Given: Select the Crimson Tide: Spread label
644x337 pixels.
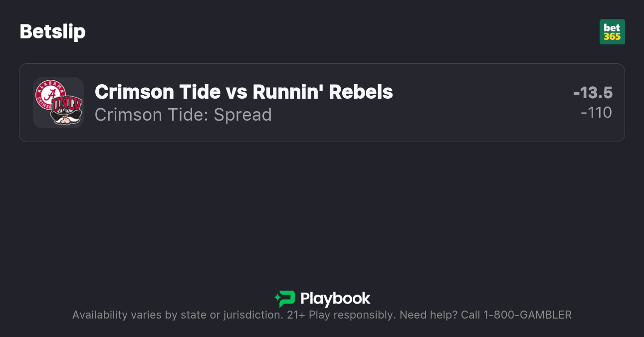Looking at the screenshot, I should [x=183, y=115].
